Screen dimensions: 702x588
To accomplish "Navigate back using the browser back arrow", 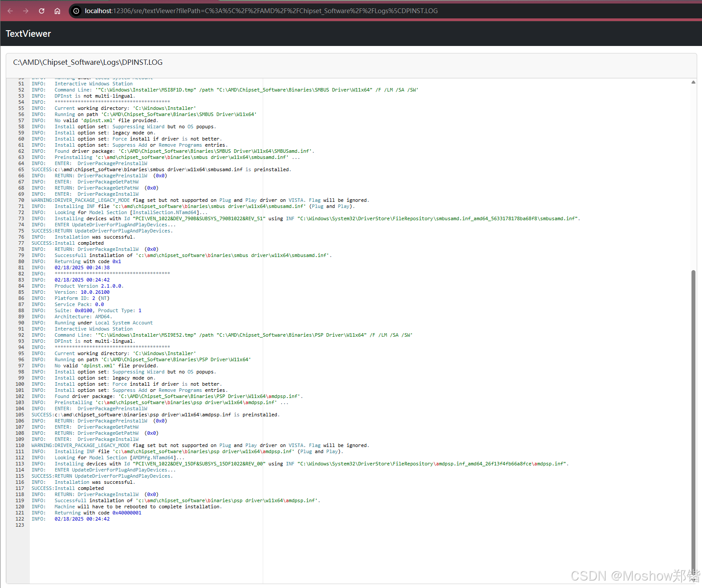I will click(x=10, y=11).
